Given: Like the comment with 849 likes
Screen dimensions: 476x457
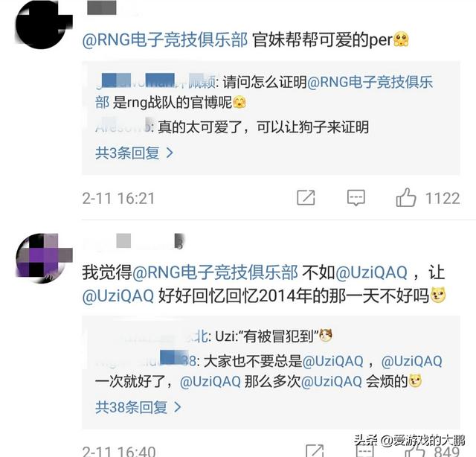Looking at the screenshot, I should [416, 451].
